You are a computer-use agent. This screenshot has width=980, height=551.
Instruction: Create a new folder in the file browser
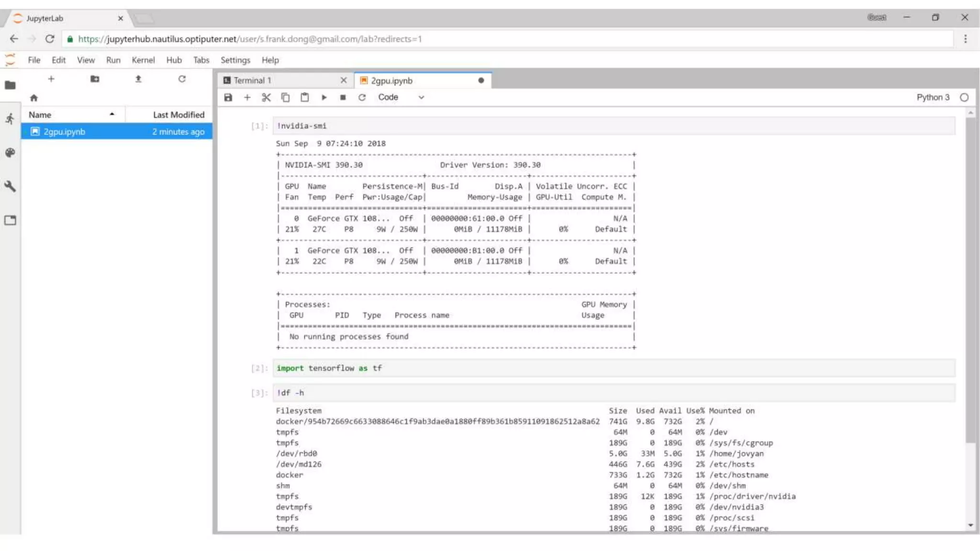point(95,79)
